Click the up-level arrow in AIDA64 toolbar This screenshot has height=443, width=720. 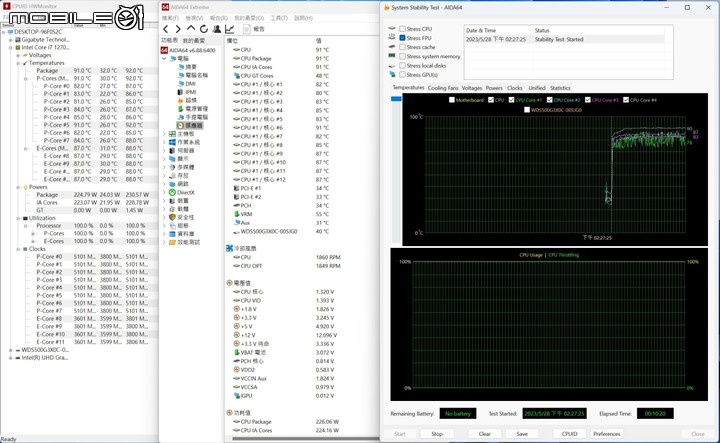[x=191, y=29]
